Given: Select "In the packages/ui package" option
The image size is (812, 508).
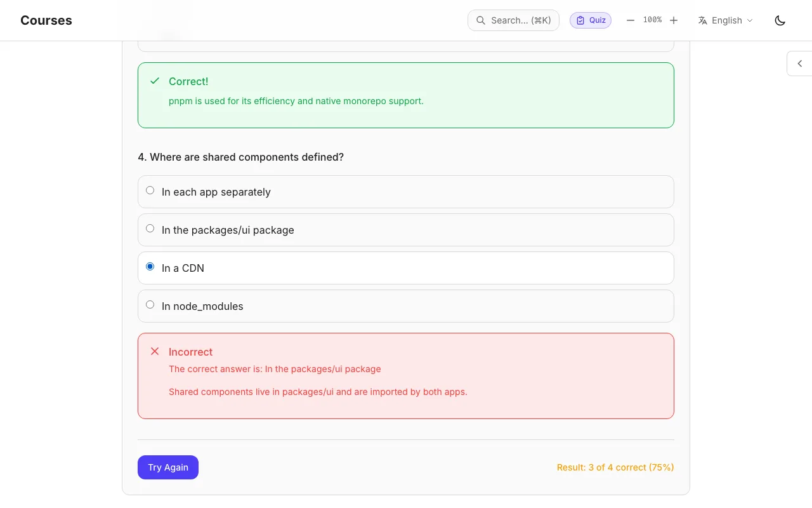Looking at the screenshot, I should (x=406, y=230).
